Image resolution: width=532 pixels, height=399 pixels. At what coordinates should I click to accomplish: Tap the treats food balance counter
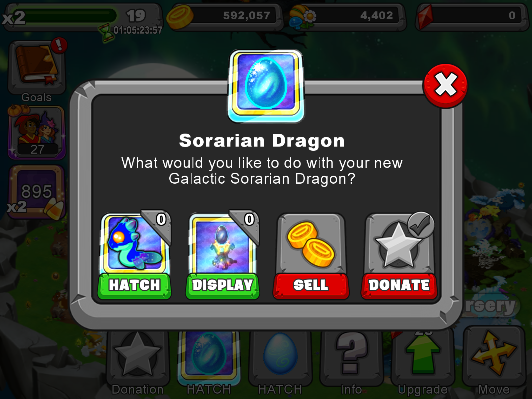(348, 16)
